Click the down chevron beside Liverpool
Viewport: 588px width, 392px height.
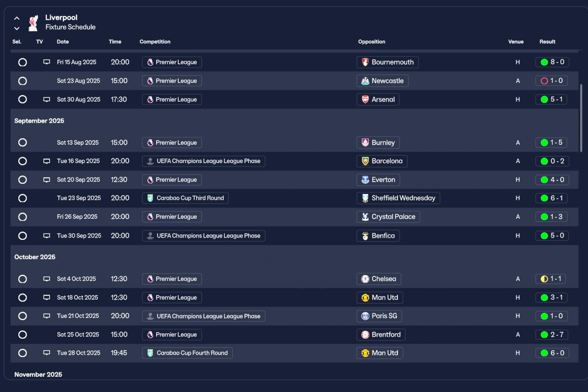(17, 28)
